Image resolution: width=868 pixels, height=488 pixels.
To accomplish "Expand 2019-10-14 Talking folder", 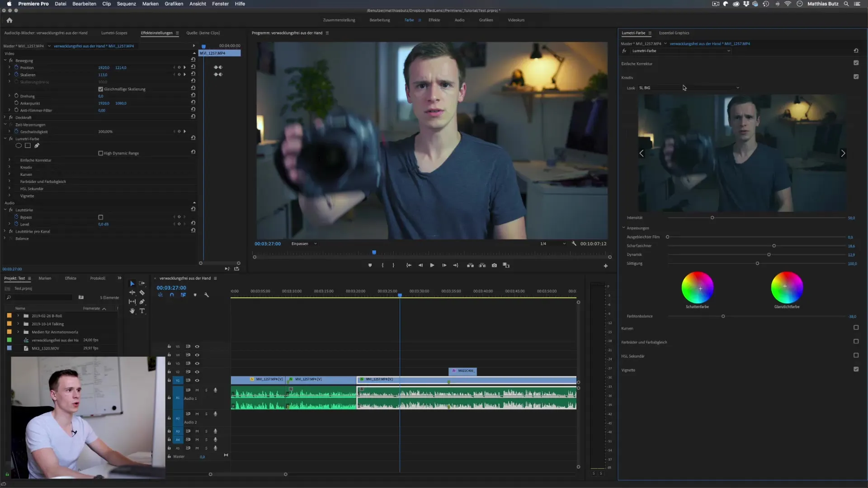I will pyautogui.click(x=18, y=324).
